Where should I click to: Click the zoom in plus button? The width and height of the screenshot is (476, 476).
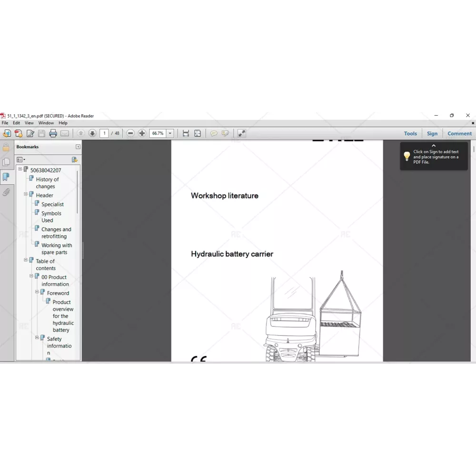142,134
